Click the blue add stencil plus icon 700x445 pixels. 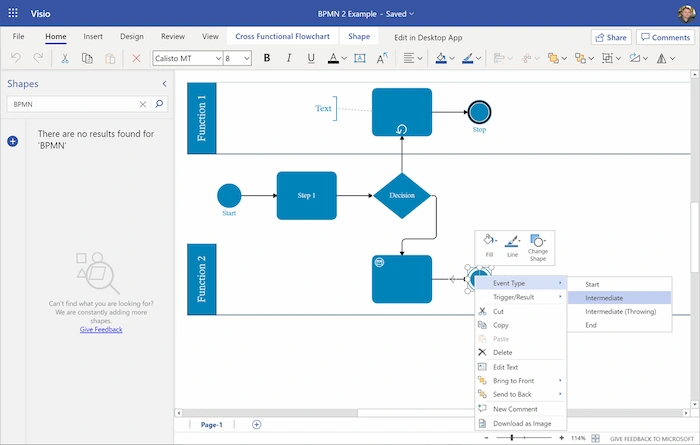pyautogui.click(x=12, y=141)
